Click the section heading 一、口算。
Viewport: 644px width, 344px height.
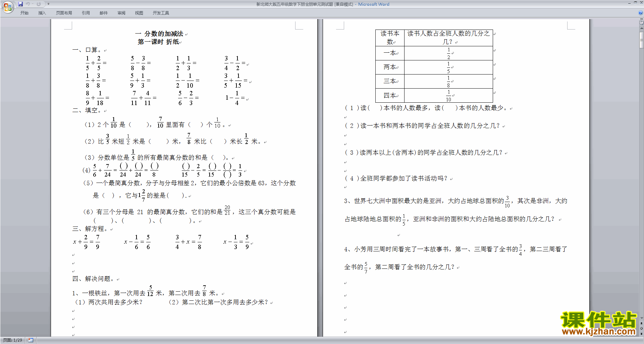(87, 50)
